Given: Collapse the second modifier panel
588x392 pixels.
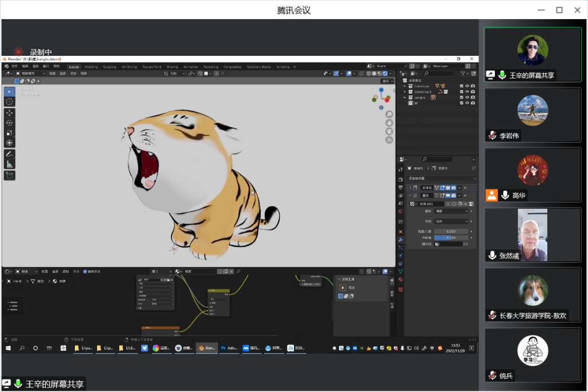Looking at the screenshot, I should pyautogui.click(x=410, y=196).
